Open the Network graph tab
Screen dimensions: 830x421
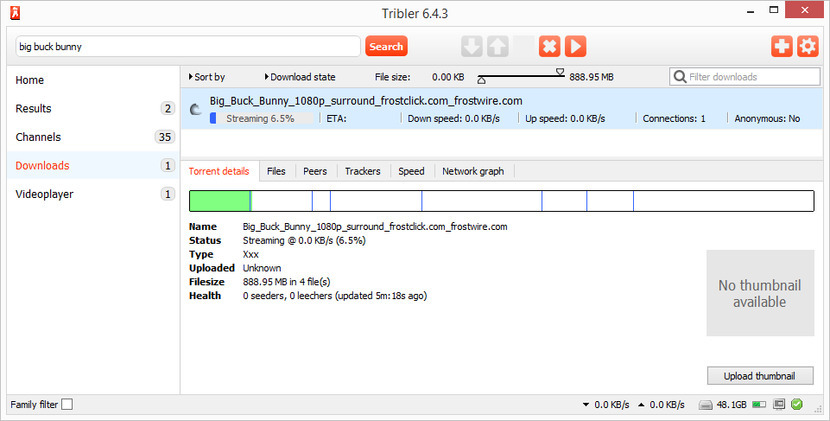(473, 171)
